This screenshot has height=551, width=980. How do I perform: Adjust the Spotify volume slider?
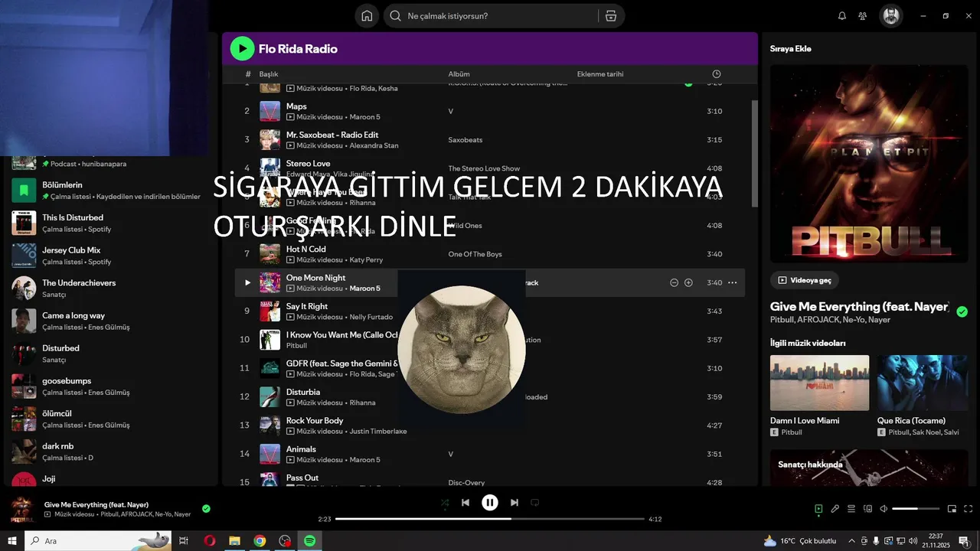[x=916, y=508]
